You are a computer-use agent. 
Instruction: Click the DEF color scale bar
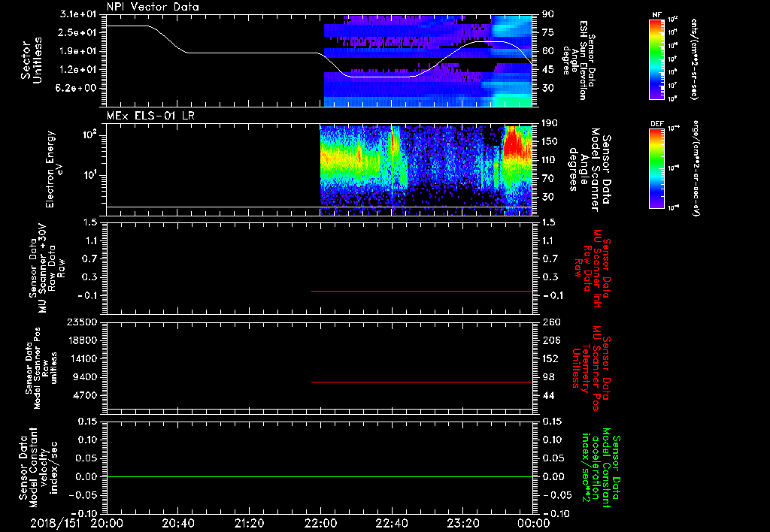coord(656,168)
